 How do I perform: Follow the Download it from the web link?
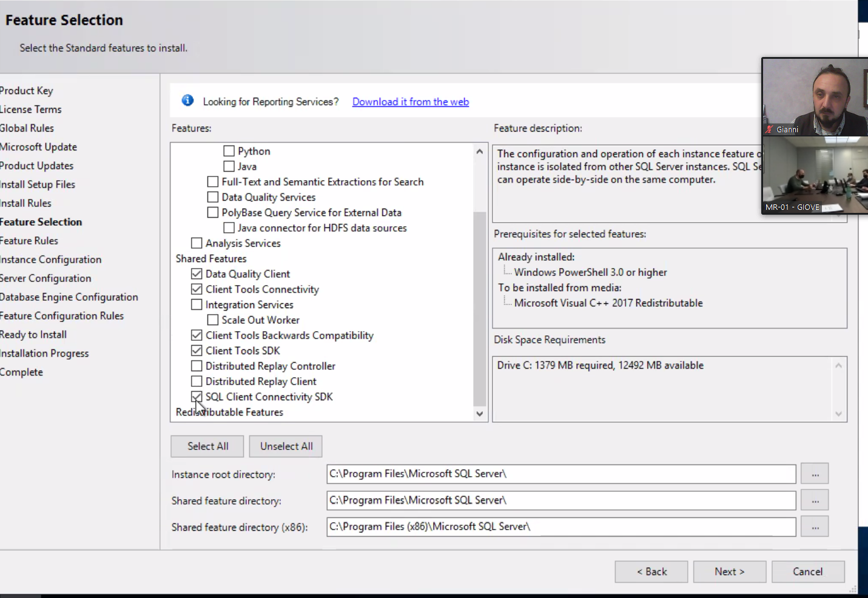(410, 101)
